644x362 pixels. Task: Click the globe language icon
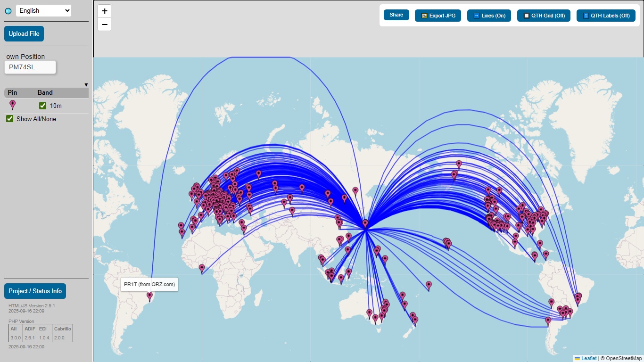coord(8,11)
